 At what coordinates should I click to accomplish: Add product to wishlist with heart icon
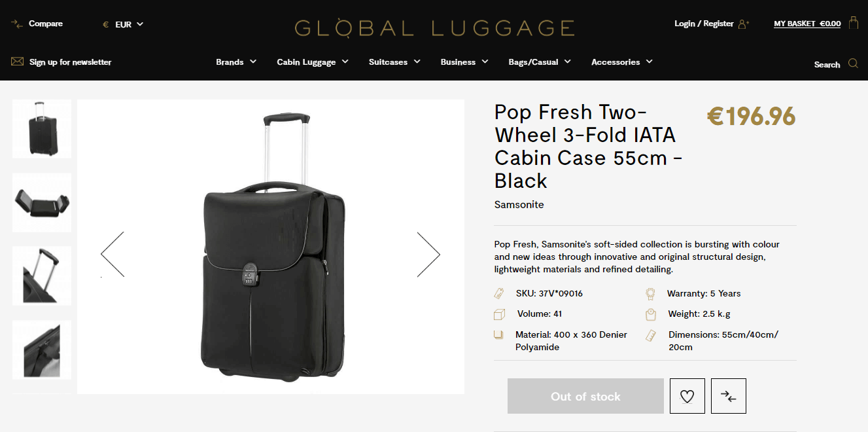[x=687, y=396]
